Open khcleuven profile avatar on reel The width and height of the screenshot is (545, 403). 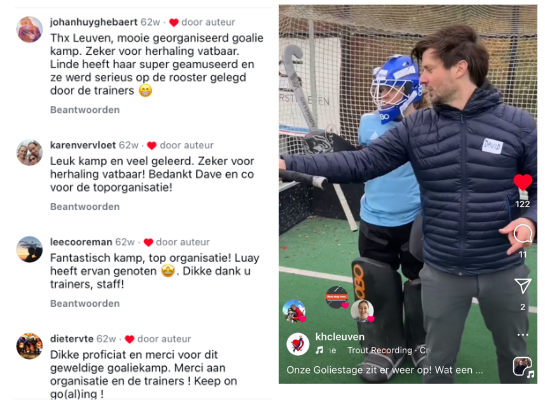(298, 344)
